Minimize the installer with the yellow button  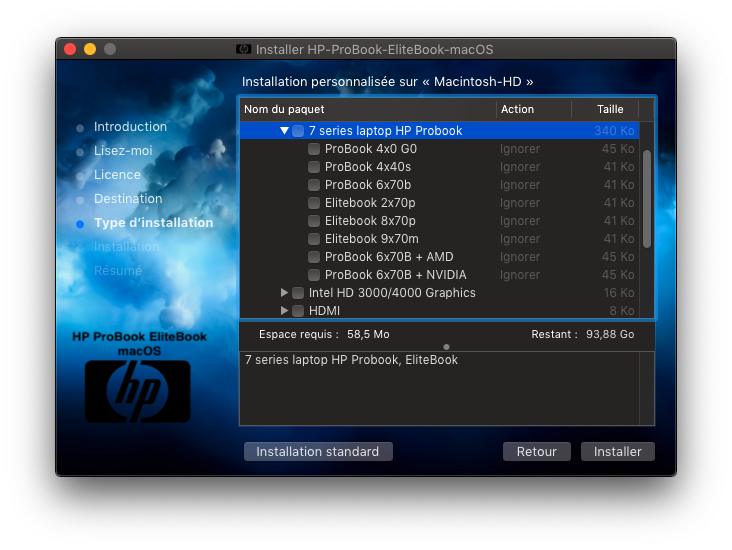(90, 49)
